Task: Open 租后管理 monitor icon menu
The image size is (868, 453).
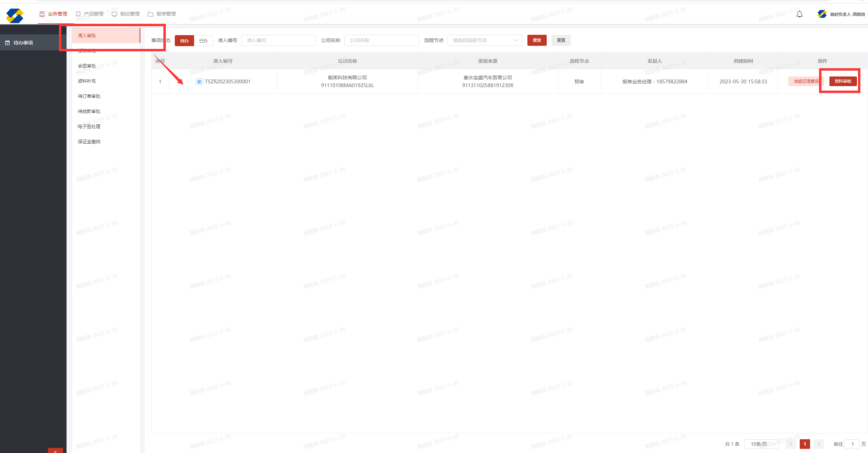Action: point(114,14)
